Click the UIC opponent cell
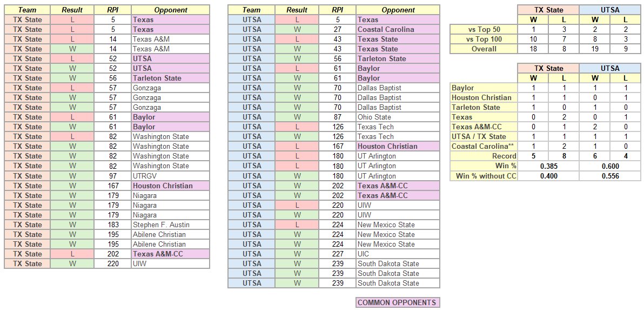Screen dimensions: 644x310 click(398, 254)
